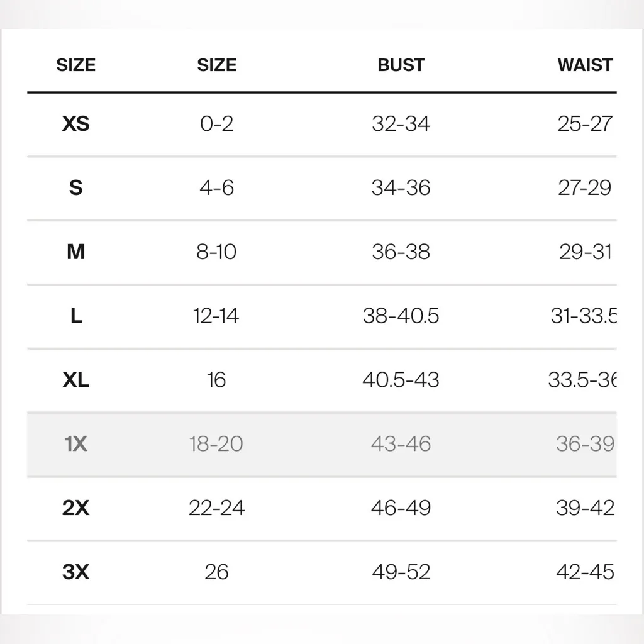Select the highlighted 1X size row
The image size is (644, 644).
pos(76,444)
